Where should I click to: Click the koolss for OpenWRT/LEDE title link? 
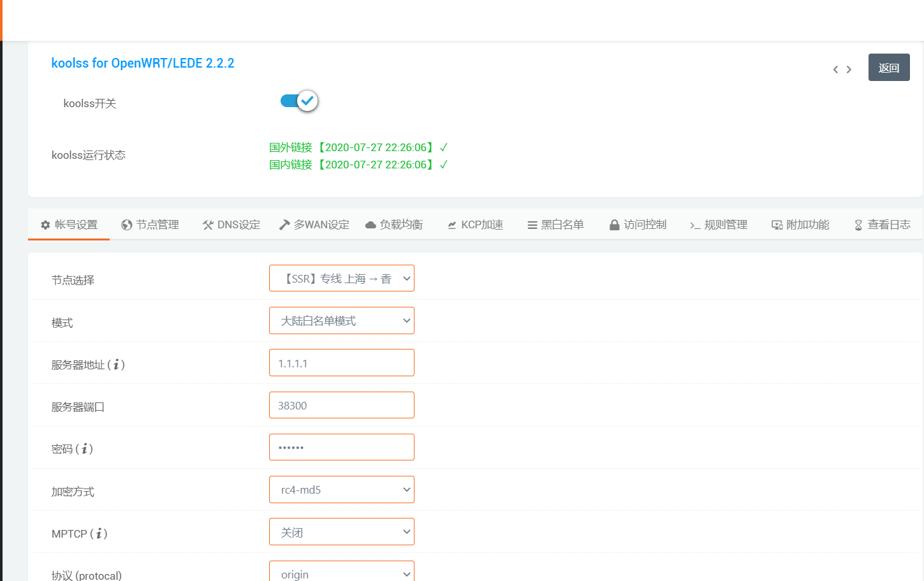coord(142,63)
